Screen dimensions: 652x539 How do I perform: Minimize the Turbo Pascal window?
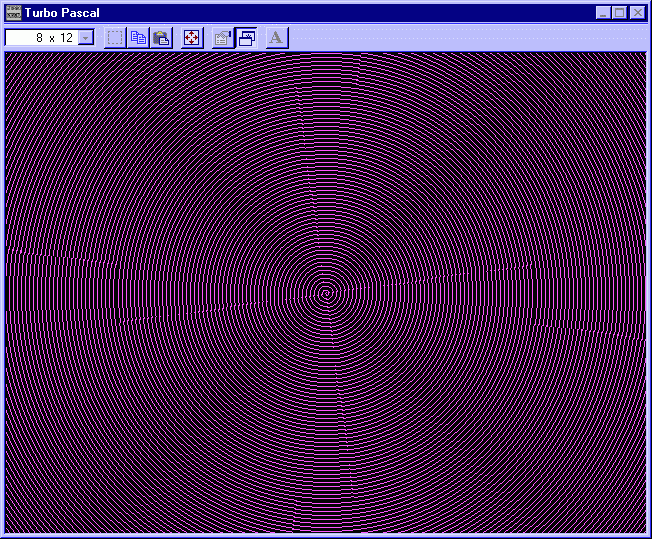point(603,13)
